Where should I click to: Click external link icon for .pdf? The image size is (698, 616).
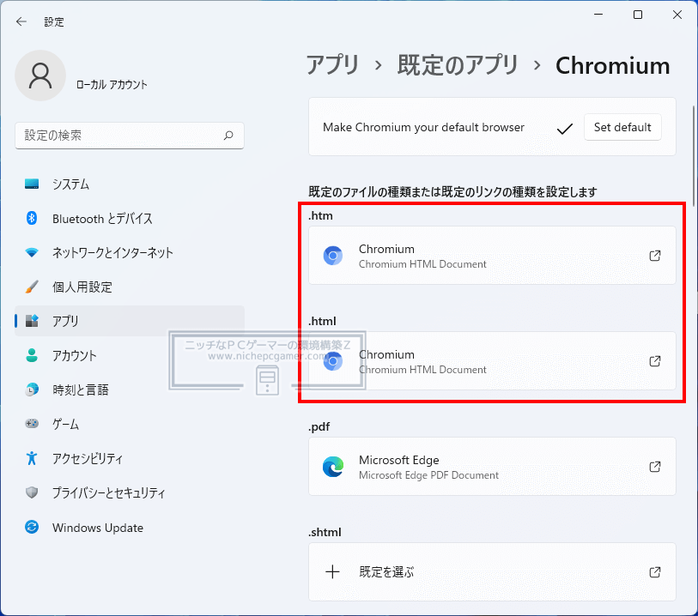pos(655,466)
